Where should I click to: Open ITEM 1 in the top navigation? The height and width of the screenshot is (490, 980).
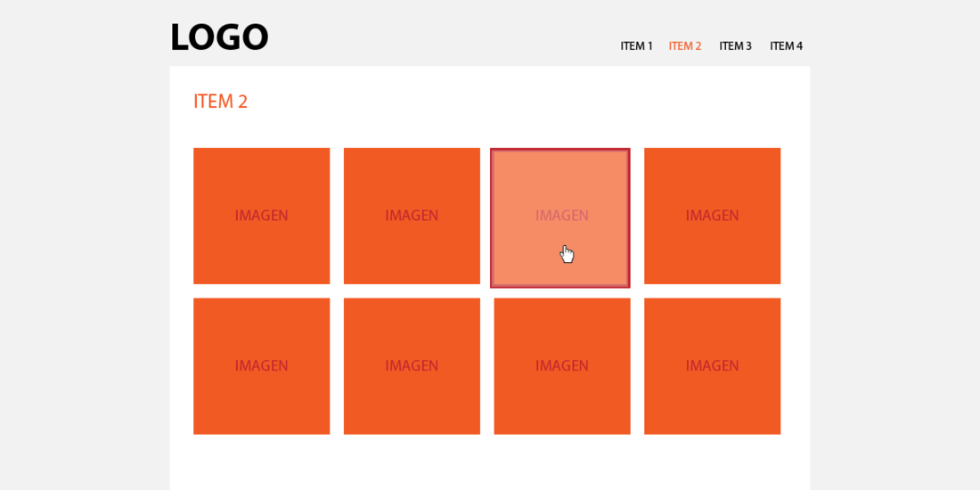click(636, 45)
